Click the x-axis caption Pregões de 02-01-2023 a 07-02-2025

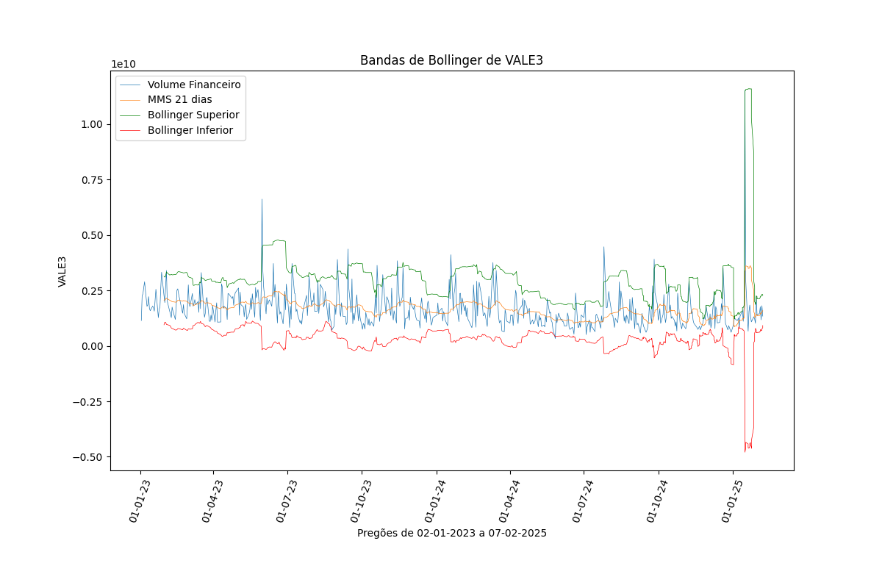[x=452, y=533]
